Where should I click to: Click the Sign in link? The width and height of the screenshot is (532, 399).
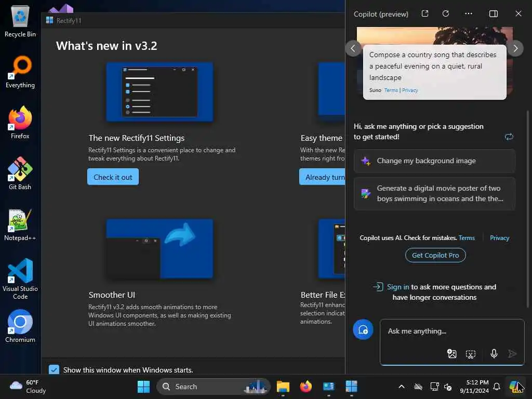398,287
